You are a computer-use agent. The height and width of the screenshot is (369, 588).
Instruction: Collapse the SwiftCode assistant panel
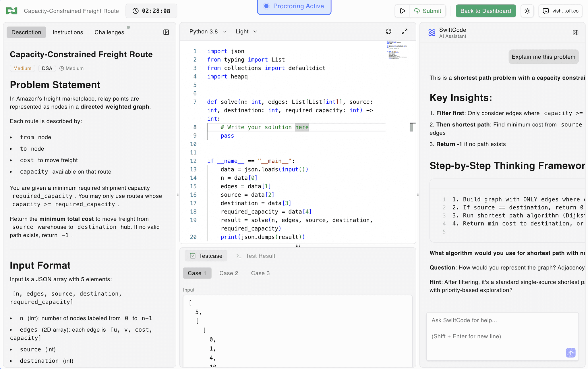coord(575,32)
